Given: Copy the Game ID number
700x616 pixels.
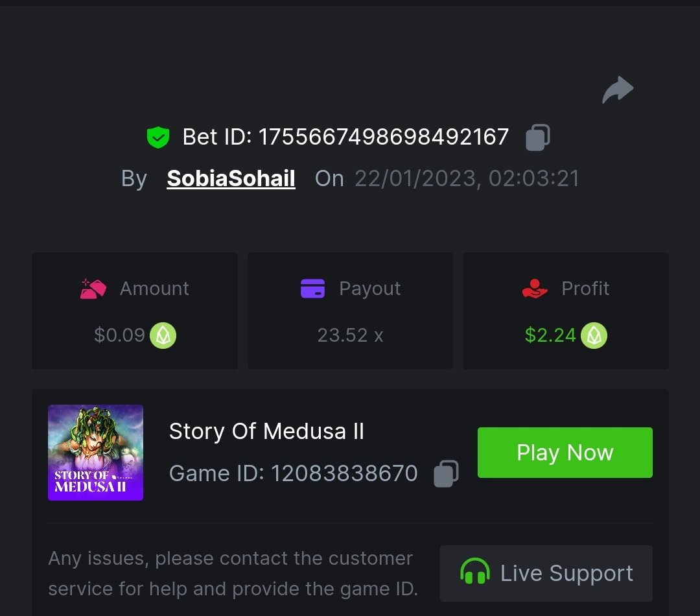Looking at the screenshot, I should [x=446, y=473].
